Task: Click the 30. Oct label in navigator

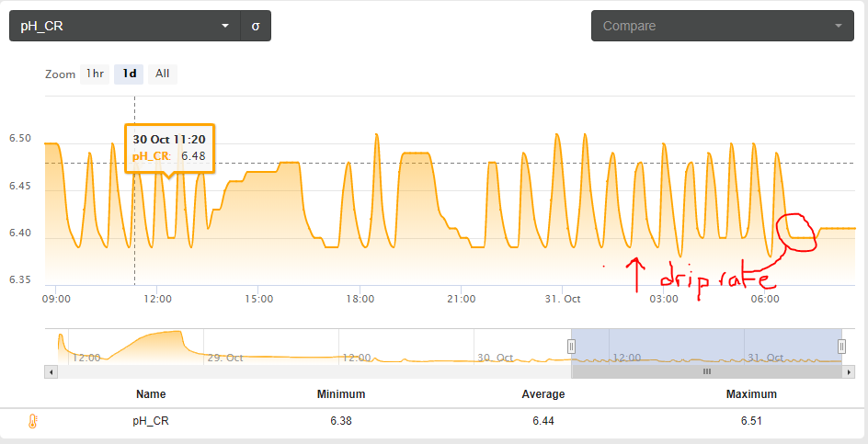Action: (496, 358)
